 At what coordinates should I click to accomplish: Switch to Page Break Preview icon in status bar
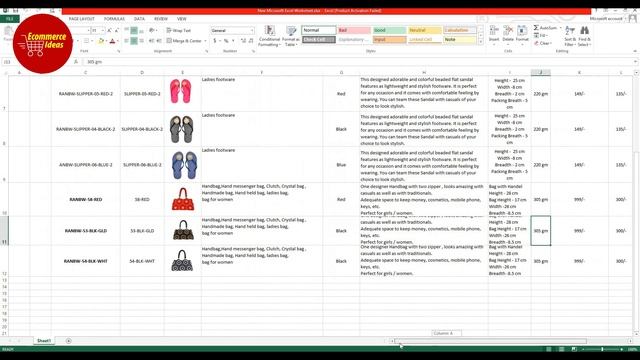coord(574,349)
